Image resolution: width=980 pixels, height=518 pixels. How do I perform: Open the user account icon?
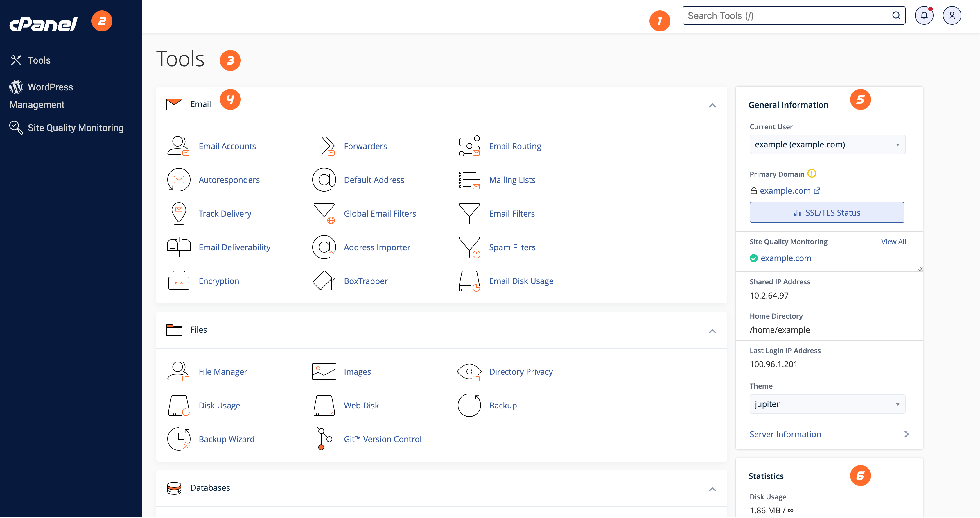pyautogui.click(x=952, y=15)
